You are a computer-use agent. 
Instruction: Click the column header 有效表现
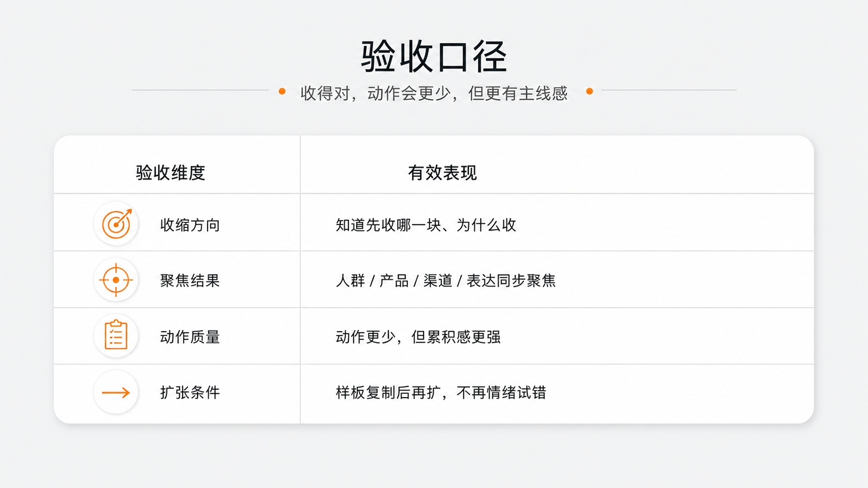click(x=442, y=172)
